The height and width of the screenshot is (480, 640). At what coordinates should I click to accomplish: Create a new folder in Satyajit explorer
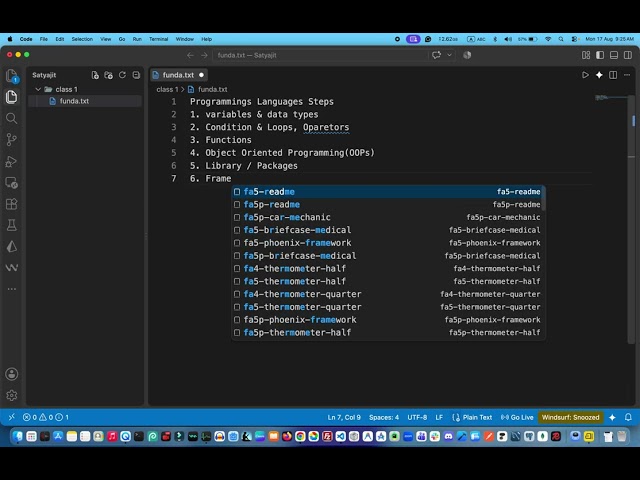pos(109,75)
